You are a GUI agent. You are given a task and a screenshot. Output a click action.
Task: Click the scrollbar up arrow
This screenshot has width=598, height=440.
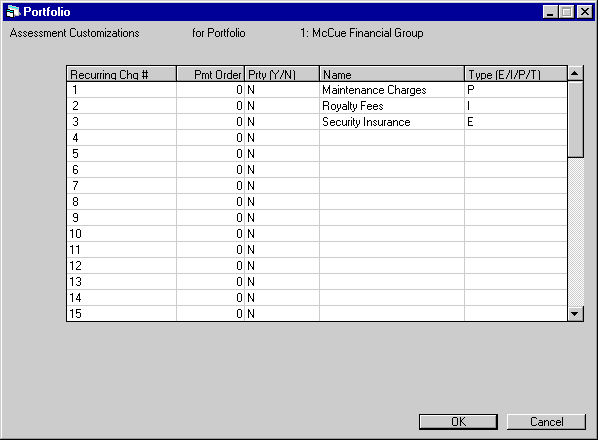(575, 73)
